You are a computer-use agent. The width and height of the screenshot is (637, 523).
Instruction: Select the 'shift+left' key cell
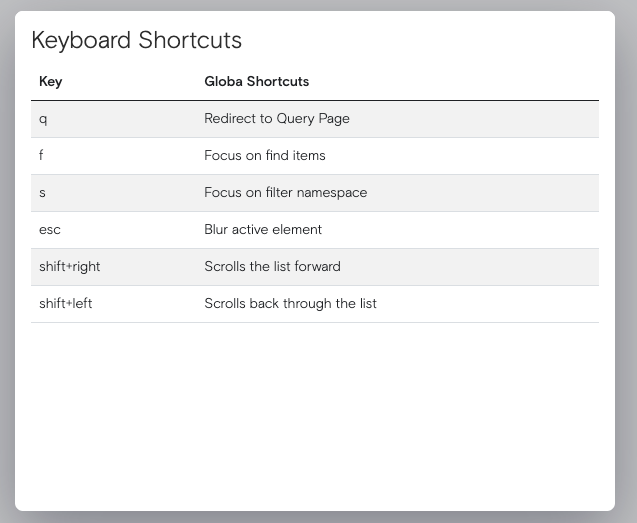pos(66,304)
